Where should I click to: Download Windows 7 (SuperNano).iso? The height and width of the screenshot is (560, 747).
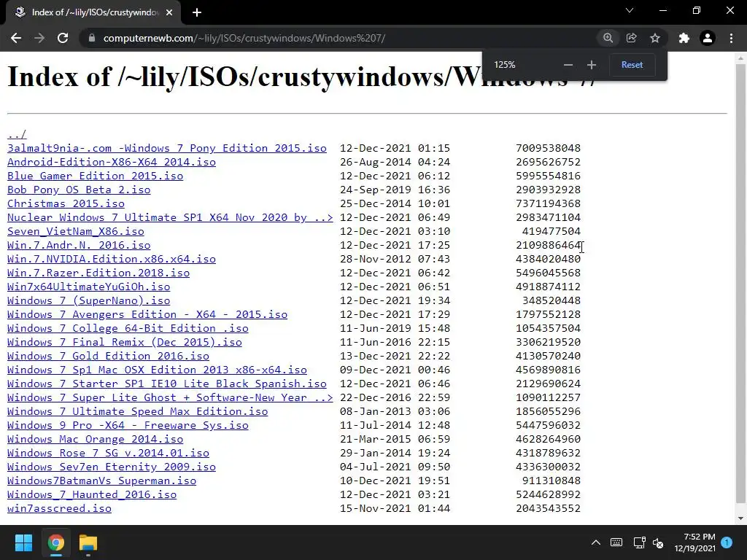point(88,300)
